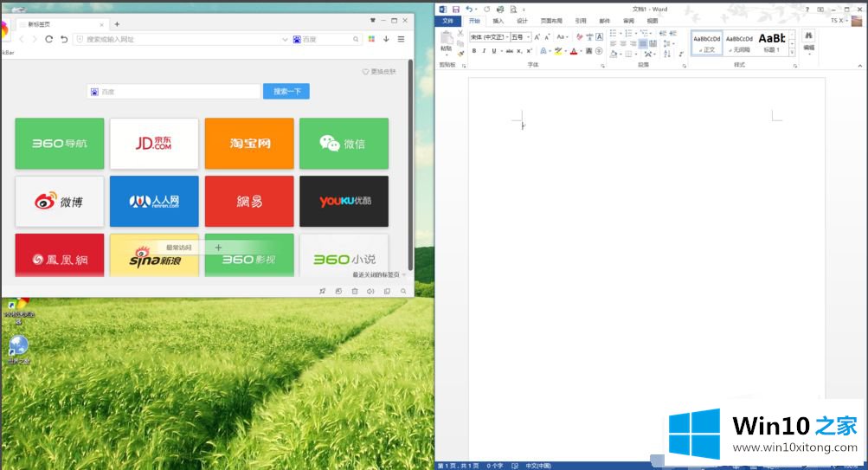This screenshot has width=868, height=470.
Task: Open the JD.com tile in browser
Action: pyautogui.click(x=154, y=144)
